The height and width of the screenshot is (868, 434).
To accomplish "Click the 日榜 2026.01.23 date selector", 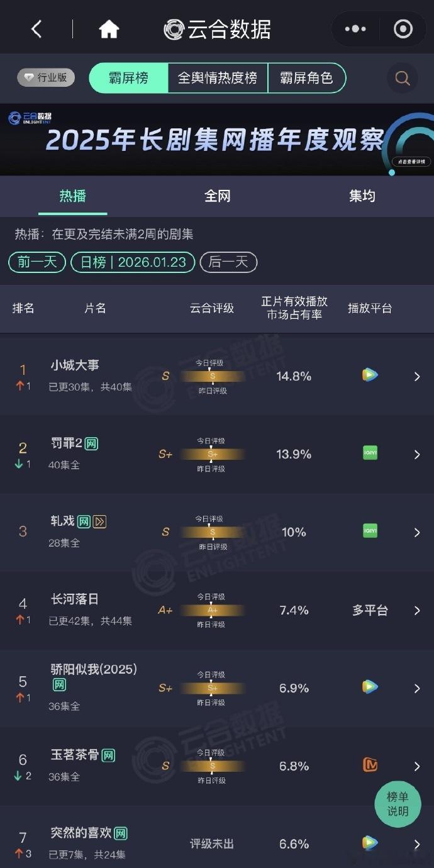I will [132, 262].
